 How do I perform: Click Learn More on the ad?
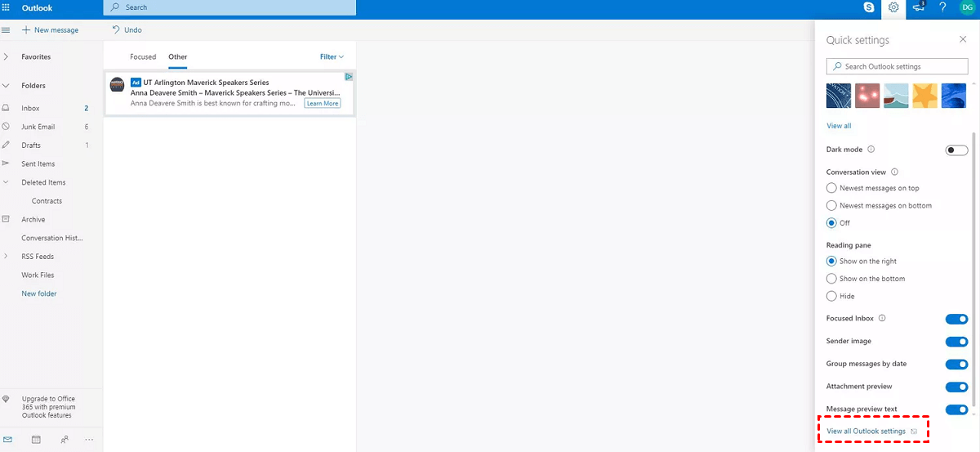click(x=323, y=104)
